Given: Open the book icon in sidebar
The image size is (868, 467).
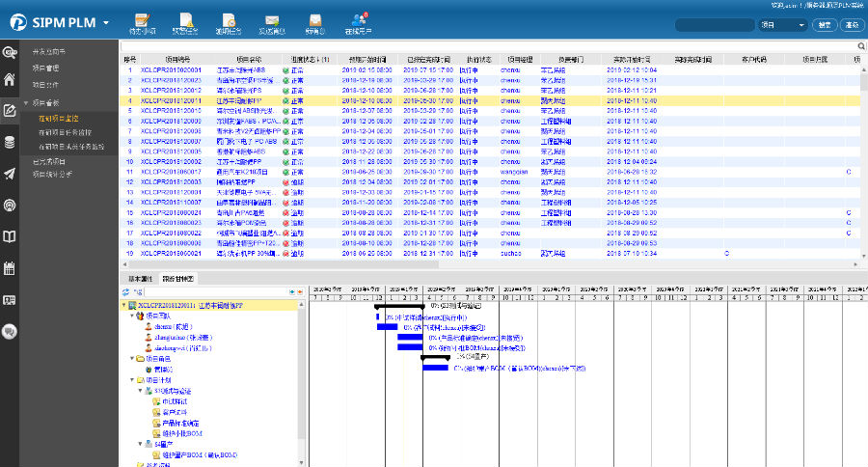Looking at the screenshot, I should [x=10, y=235].
